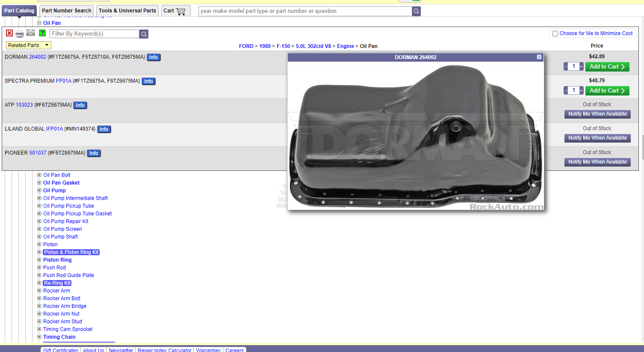
Task: Click the FORD breadcrumb link
Action: pyautogui.click(x=246, y=46)
